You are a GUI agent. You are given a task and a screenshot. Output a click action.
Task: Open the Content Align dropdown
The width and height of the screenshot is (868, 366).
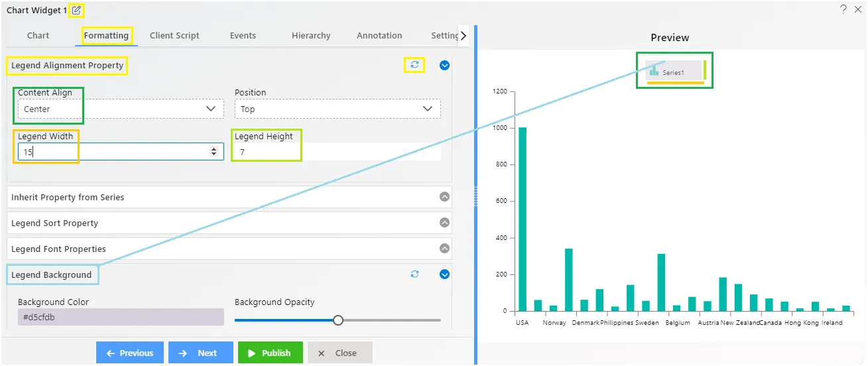[x=121, y=109]
